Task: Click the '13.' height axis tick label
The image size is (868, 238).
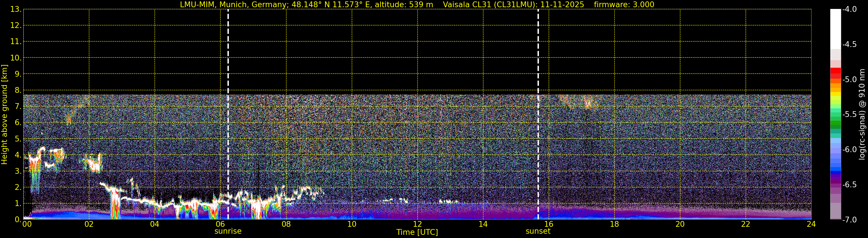Action: pyautogui.click(x=16, y=10)
